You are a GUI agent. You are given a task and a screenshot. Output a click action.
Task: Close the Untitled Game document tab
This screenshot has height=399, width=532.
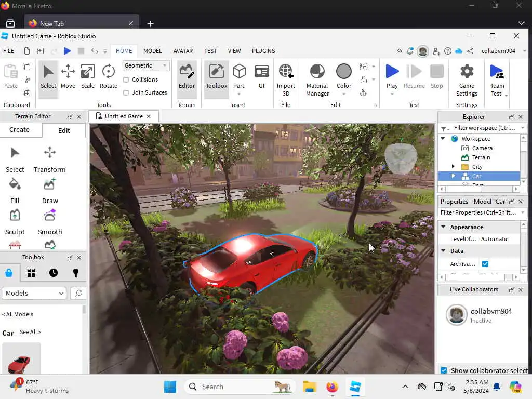coord(148,116)
